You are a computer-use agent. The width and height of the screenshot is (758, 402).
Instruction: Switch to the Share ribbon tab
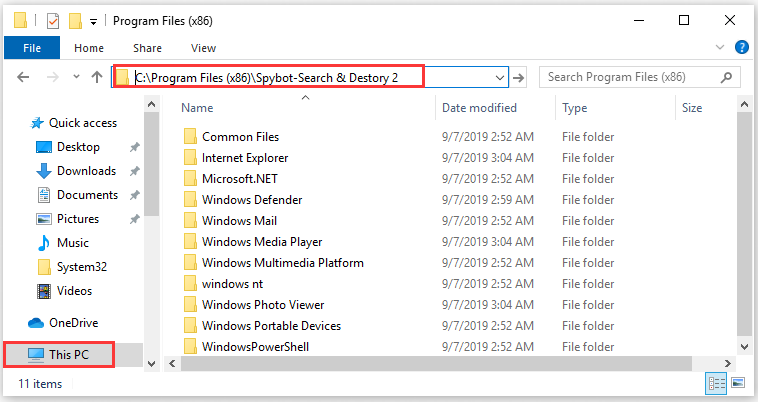tap(147, 48)
